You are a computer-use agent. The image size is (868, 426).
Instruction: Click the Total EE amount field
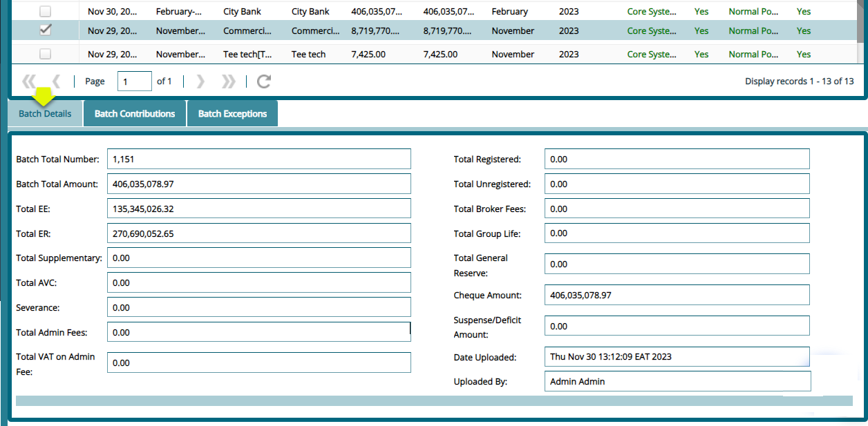[x=258, y=208]
